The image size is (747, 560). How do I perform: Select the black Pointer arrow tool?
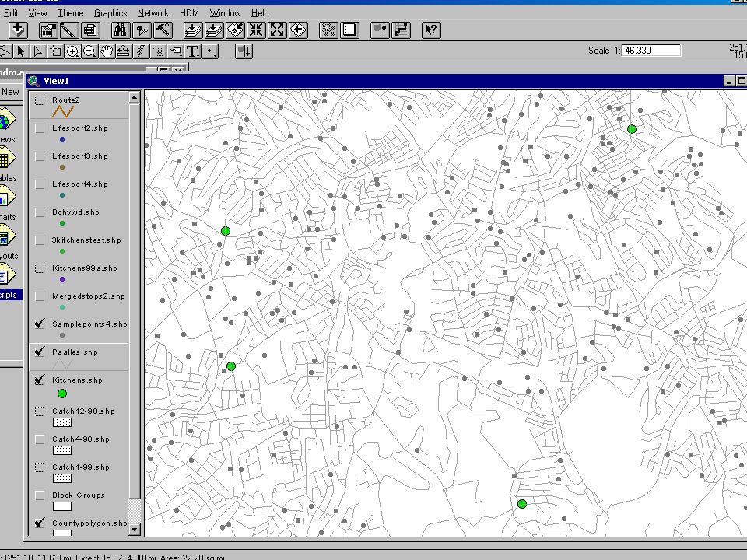click(21, 51)
